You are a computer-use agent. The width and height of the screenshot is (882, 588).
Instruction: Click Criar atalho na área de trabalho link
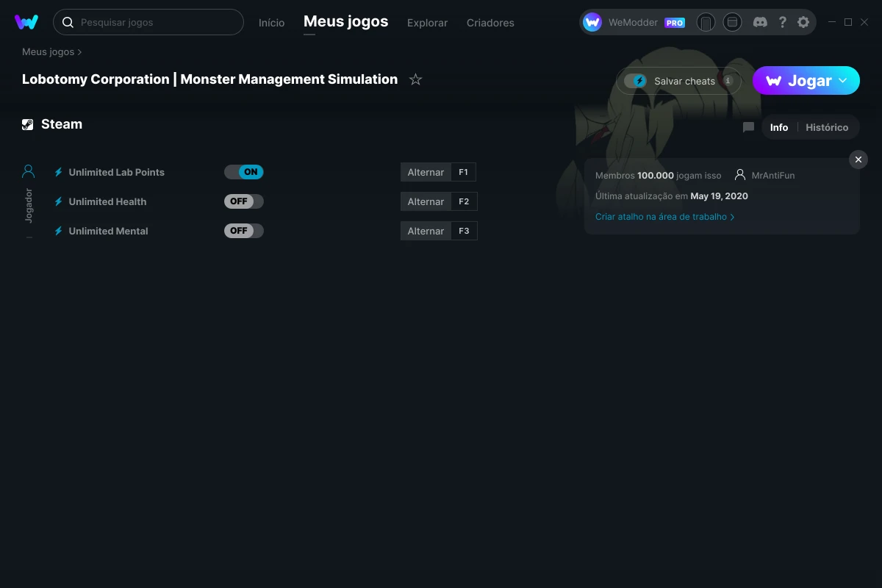pos(664,217)
